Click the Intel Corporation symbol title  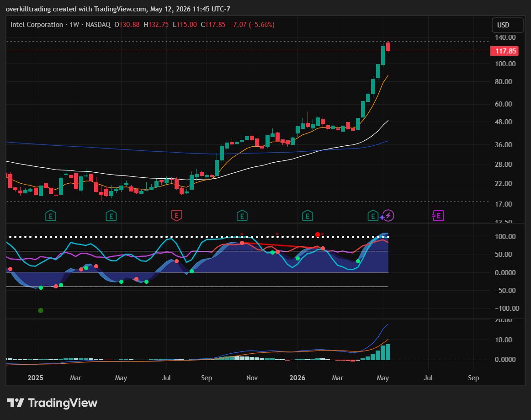pyautogui.click(x=37, y=25)
